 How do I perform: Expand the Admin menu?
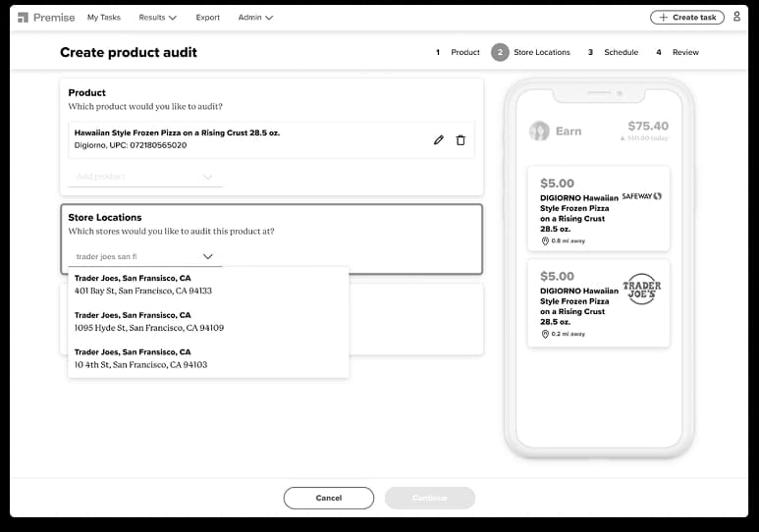255,18
